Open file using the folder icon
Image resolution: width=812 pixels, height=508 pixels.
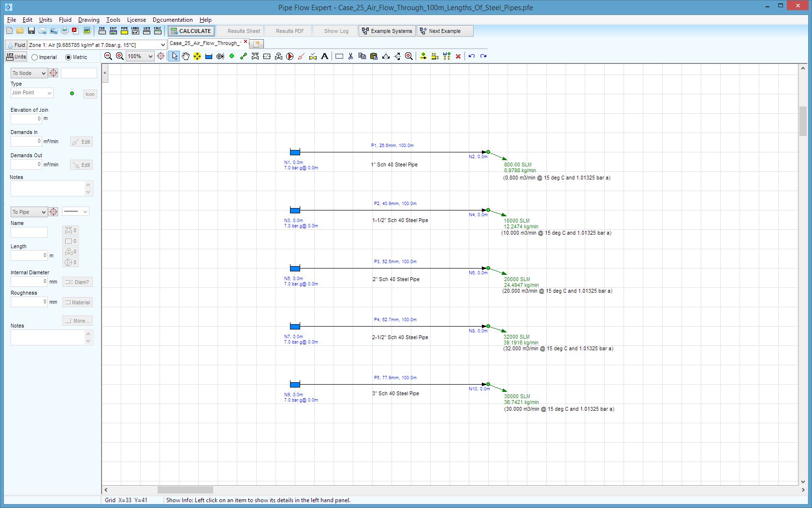pyautogui.click(x=20, y=31)
